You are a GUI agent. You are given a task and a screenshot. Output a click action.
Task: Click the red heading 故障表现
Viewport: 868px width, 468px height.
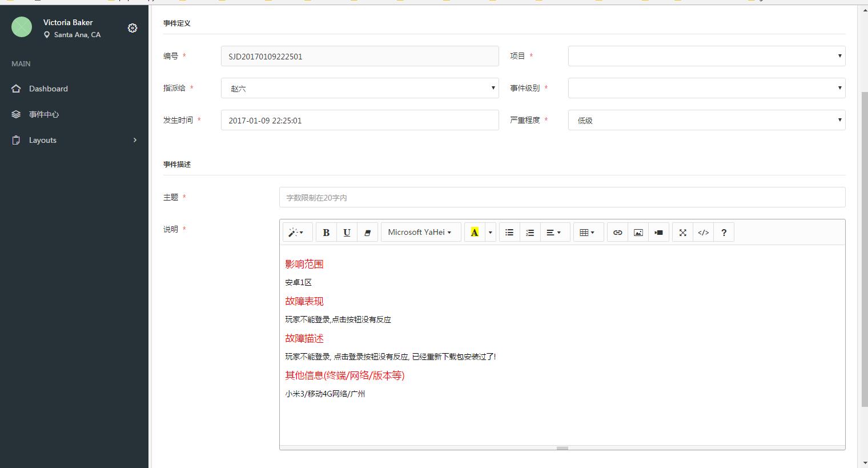[304, 301]
